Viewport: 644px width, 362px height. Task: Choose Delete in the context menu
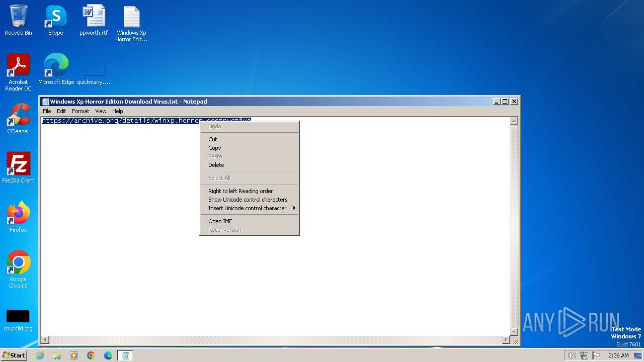click(249, 165)
